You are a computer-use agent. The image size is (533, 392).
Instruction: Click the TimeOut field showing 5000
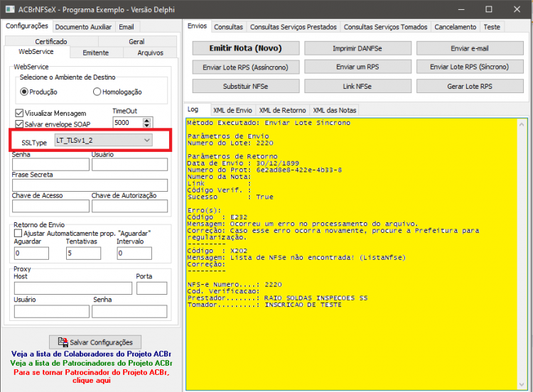coord(127,123)
